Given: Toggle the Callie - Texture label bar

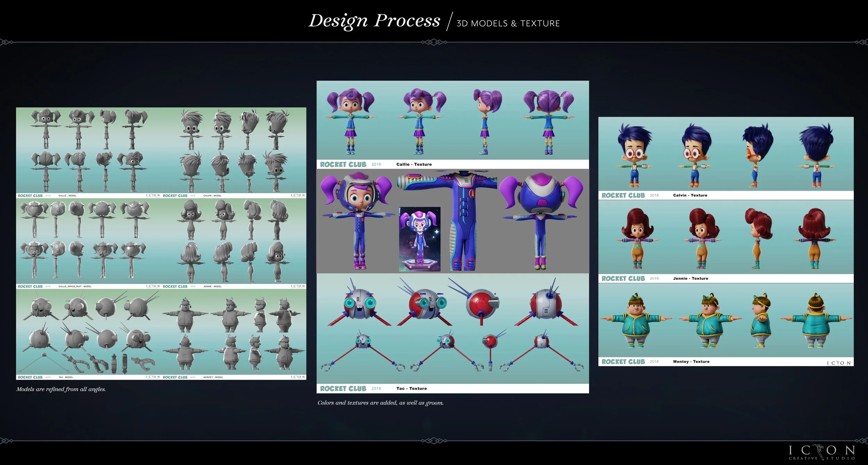Looking at the screenshot, I should coord(413,164).
